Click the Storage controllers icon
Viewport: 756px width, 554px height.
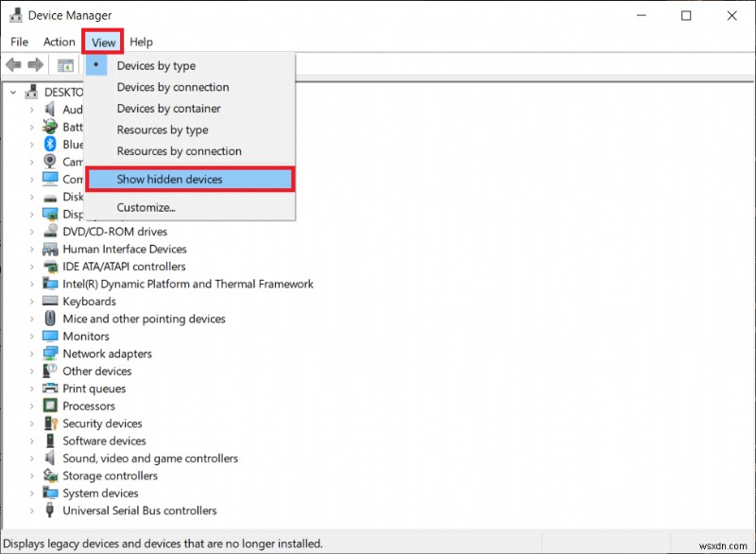[50, 476]
